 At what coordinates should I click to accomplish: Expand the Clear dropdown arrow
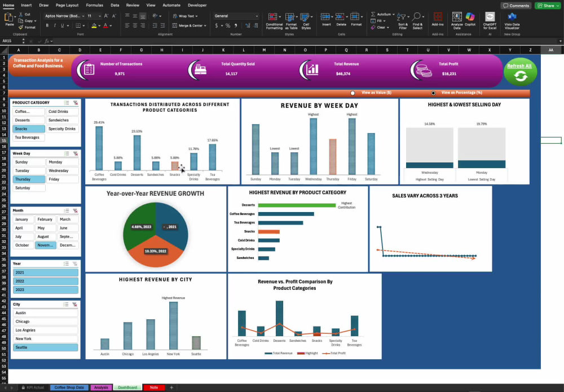pos(388,28)
